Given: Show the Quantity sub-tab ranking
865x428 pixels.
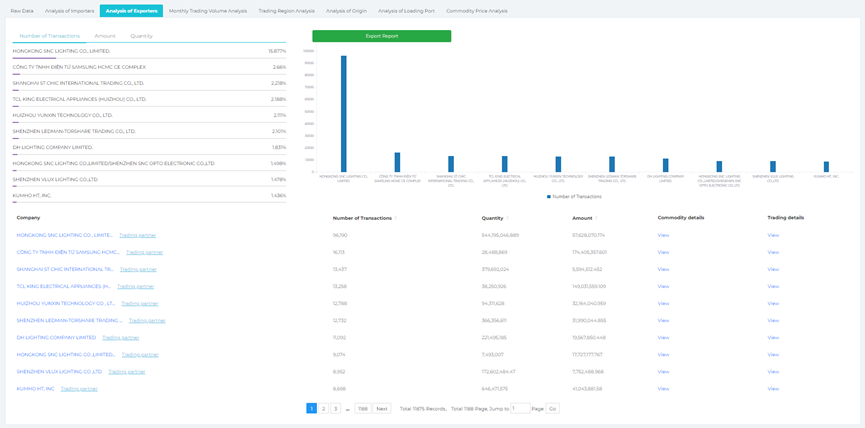Looking at the screenshot, I should (x=141, y=36).
